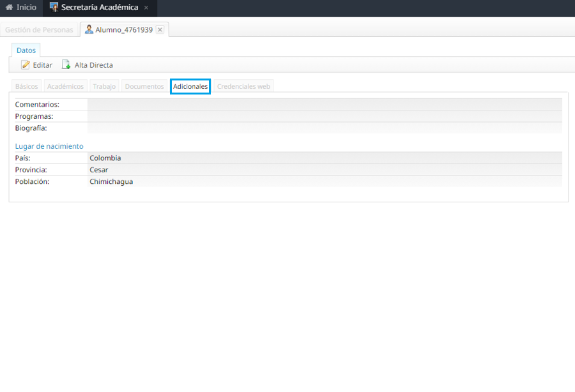Click the Población value Chimichagua
575x392 pixels.
pos(111,181)
